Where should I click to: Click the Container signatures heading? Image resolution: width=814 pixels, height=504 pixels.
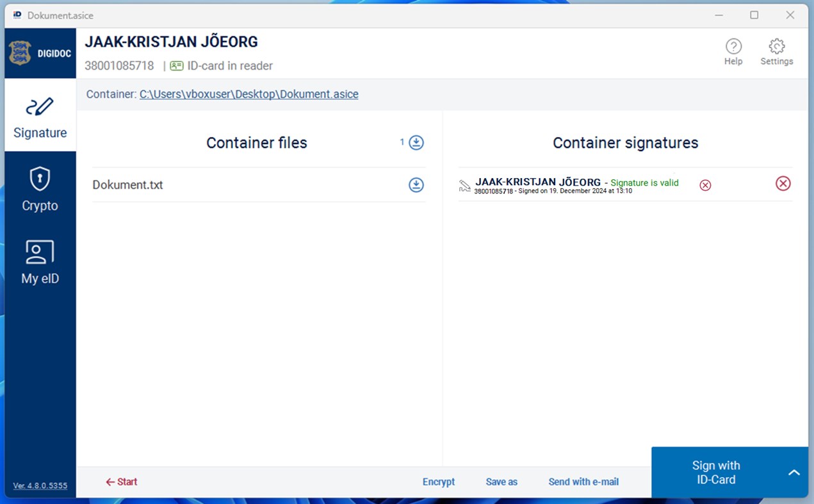pyautogui.click(x=626, y=143)
